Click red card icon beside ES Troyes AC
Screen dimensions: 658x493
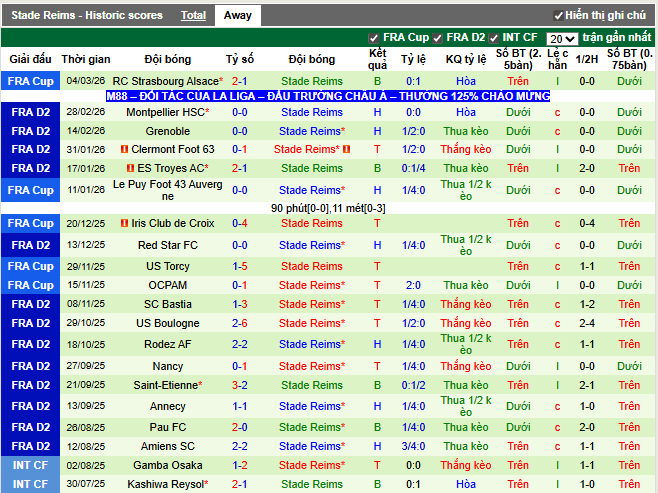coord(129,169)
